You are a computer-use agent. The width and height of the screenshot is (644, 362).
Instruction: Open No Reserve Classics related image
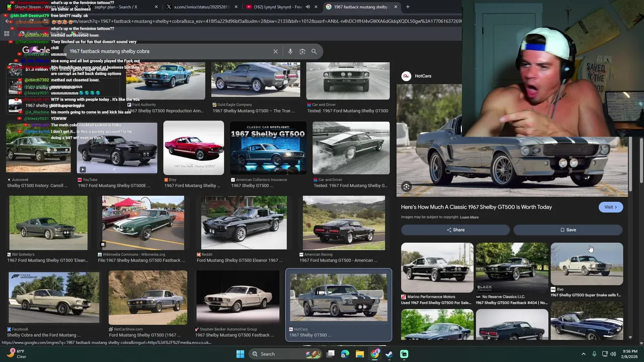[512, 267]
